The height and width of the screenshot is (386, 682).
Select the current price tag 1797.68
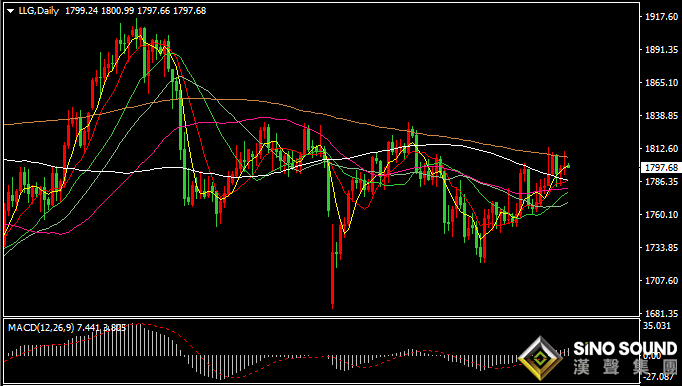(x=662, y=168)
